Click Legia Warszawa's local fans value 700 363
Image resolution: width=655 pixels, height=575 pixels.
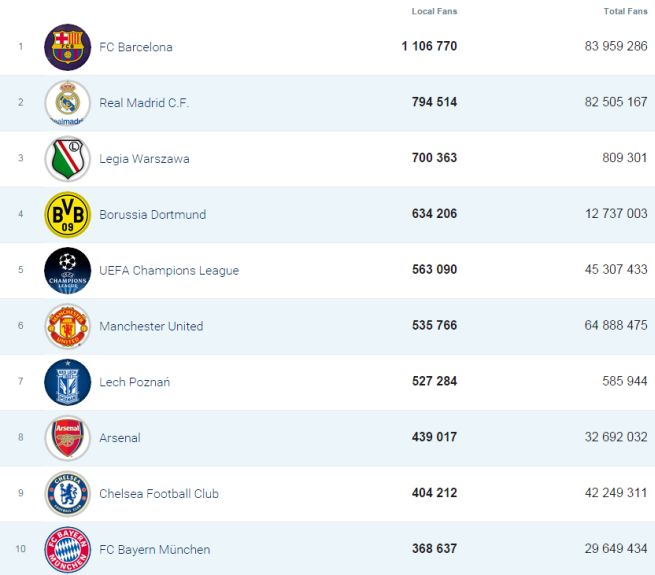434,159
